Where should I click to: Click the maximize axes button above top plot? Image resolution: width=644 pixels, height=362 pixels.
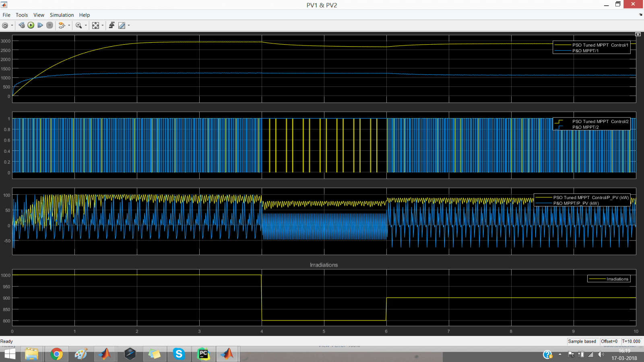click(x=638, y=34)
